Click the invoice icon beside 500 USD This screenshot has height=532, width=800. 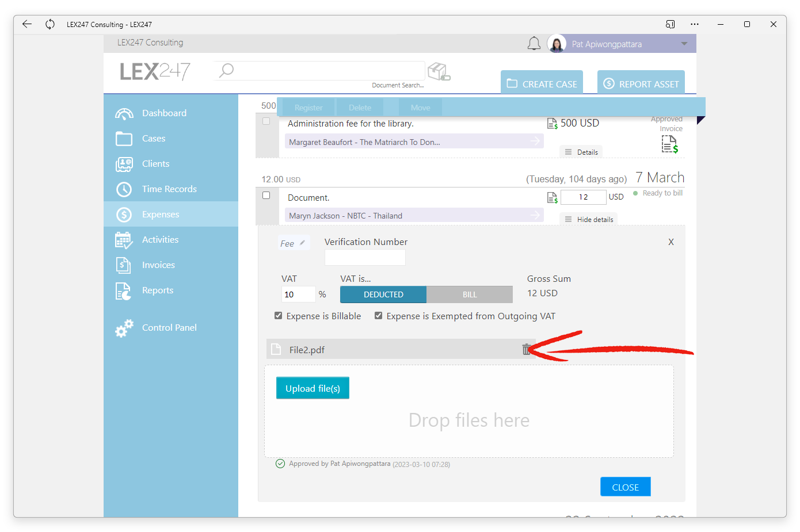(552, 124)
